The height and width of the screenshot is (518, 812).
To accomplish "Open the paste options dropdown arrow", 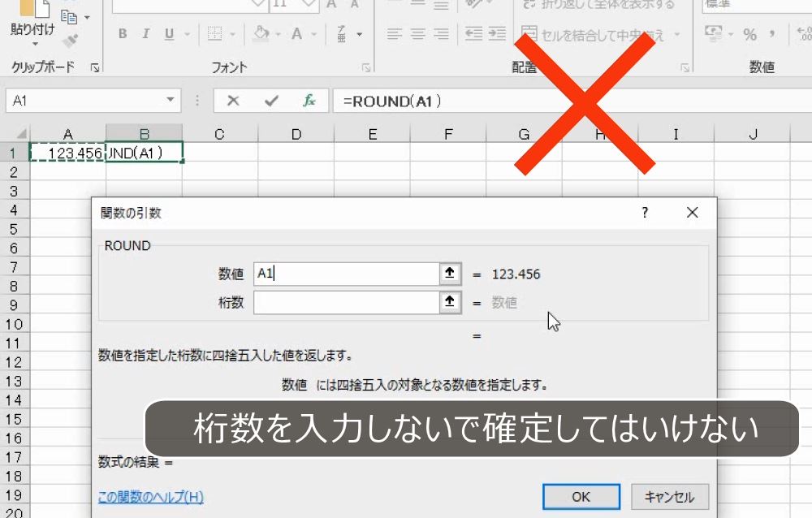I will tap(35, 44).
